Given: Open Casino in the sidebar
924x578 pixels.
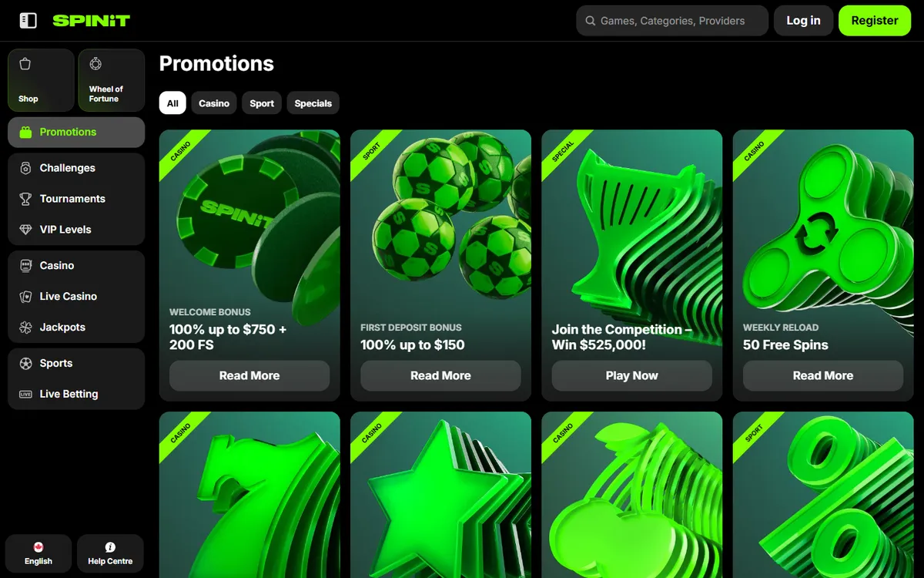Looking at the screenshot, I should coord(76,265).
